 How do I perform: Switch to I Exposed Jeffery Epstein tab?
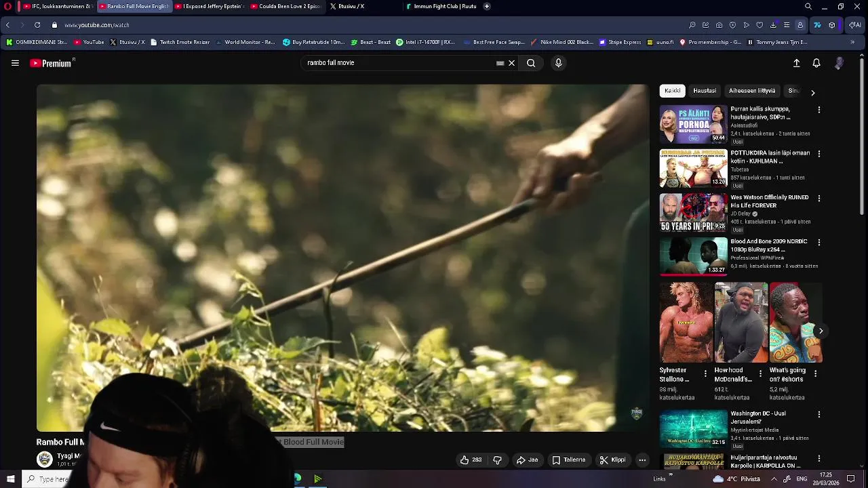click(x=210, y=6)
